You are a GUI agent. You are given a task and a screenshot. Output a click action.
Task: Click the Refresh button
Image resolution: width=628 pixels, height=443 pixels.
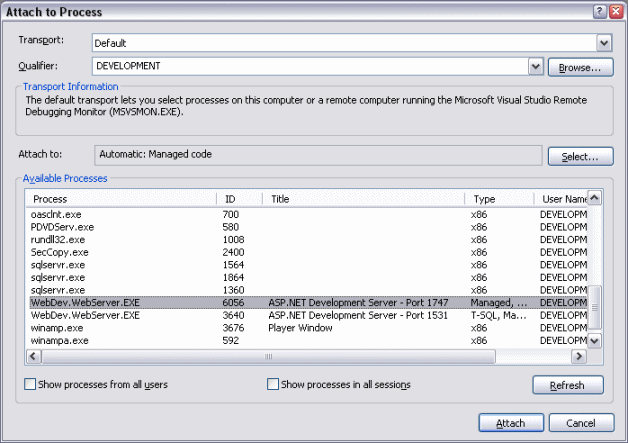[568, 385]
